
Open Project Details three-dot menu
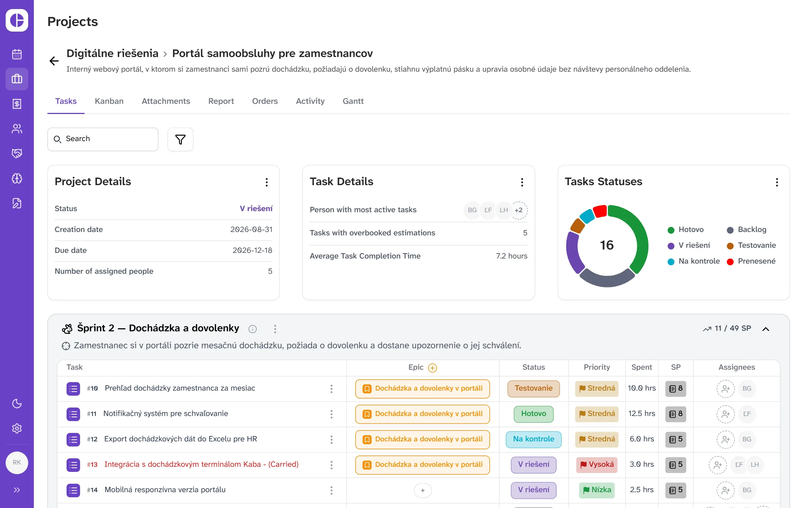(267, 182)
